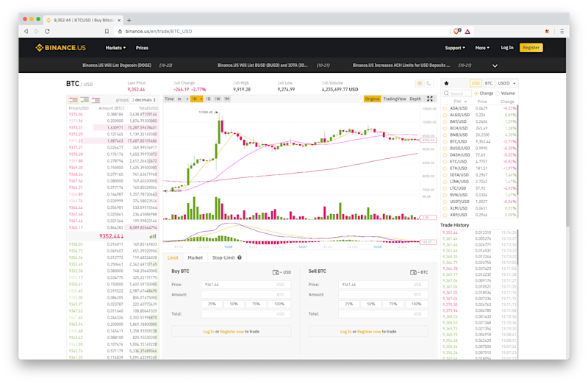Viewport: 588px width, 384px height.
Task: Click the Binance.US logo
Action: 60,48
